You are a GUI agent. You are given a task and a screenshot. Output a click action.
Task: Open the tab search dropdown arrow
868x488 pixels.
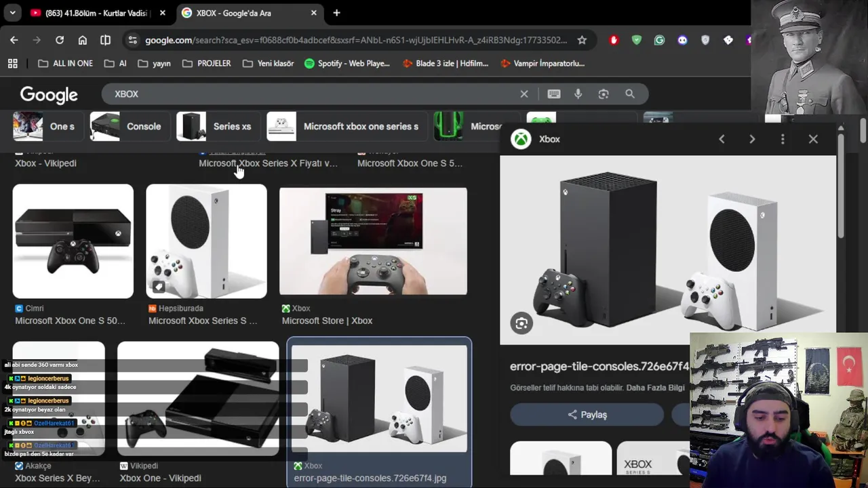click(x=12, y=13)
